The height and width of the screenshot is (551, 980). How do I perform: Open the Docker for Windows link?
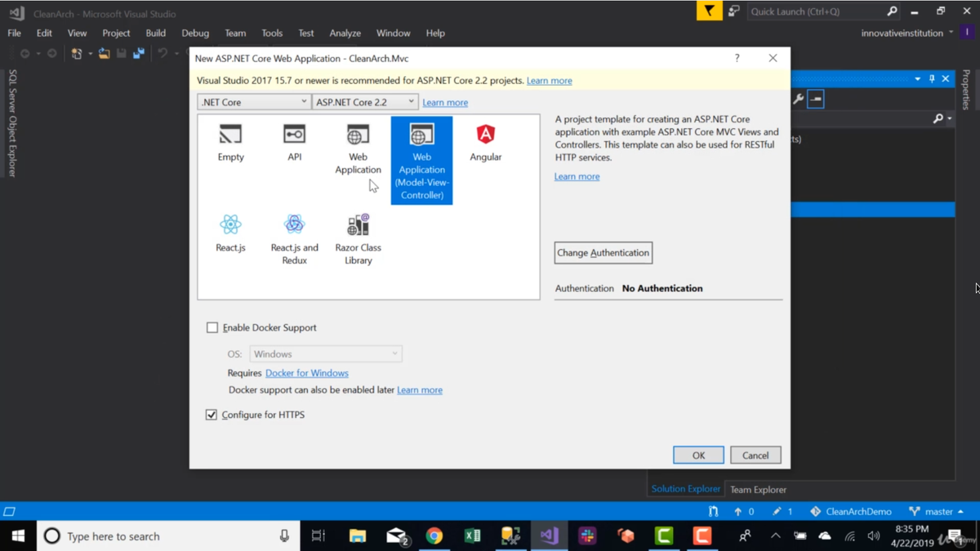click(x=307, y=373)
